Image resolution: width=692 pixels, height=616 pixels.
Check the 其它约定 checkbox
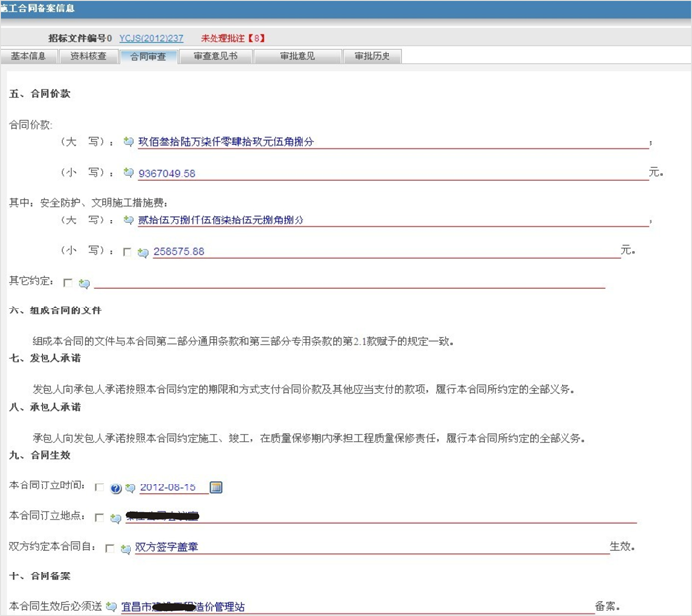click(68, 283)
